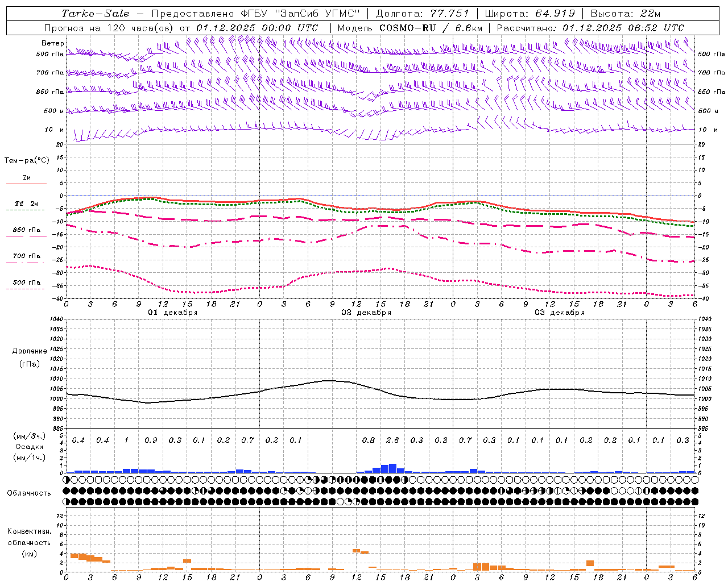
Task: Click the "500 гПа" temperature legend entry
Action: pyautogui.click(x=27, y=282)
